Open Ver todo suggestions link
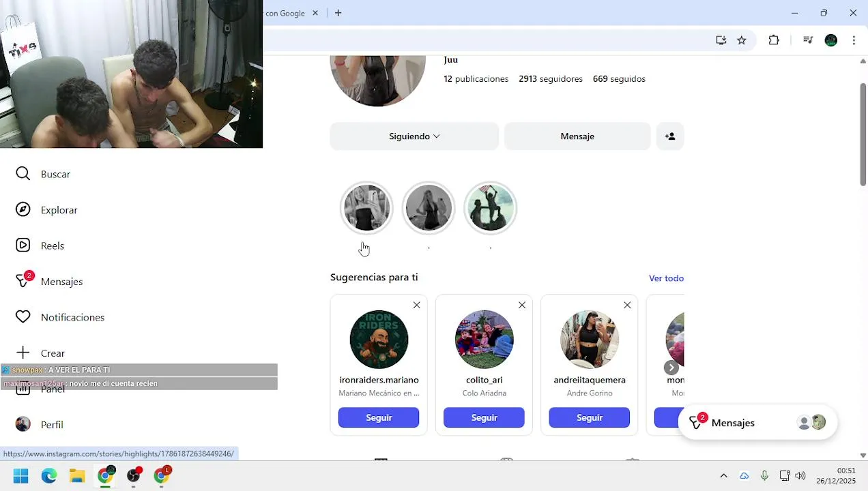The image size is (868, 491). click(666, 278)
